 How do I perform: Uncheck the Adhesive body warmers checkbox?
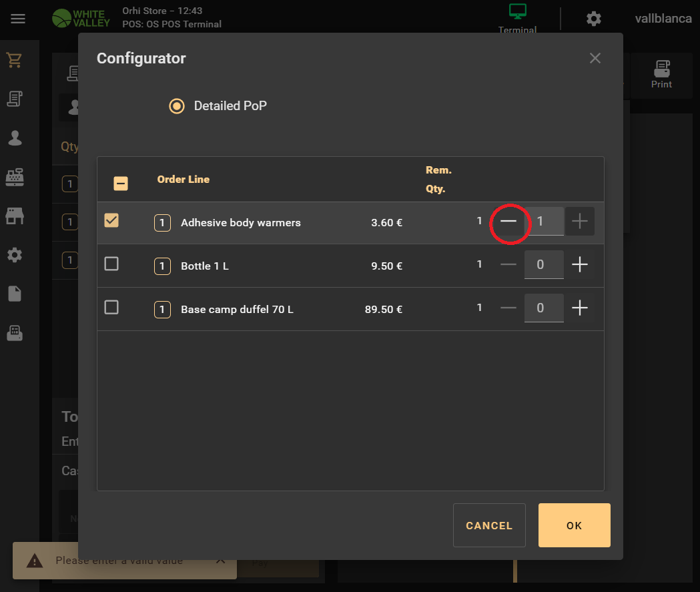[x=111, y=220]
